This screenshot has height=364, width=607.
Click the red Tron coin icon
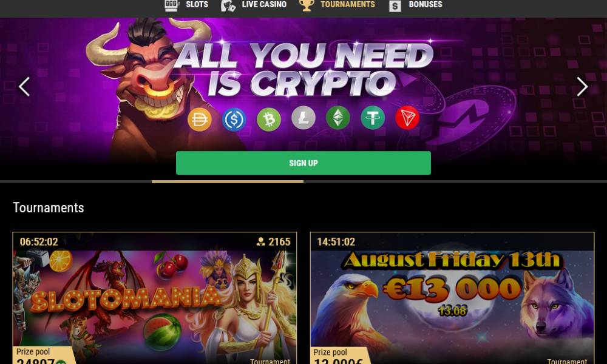tap(407, 118)
